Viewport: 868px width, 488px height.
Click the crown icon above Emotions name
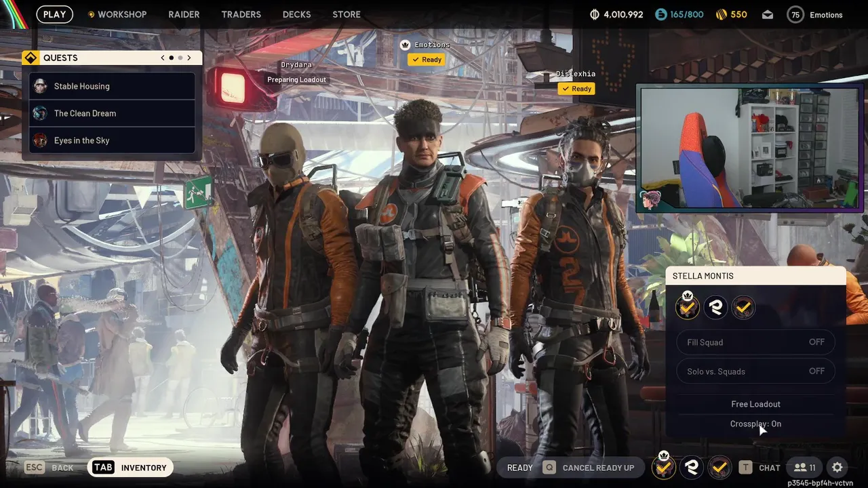pyautogui.click(x=406, y=45)
